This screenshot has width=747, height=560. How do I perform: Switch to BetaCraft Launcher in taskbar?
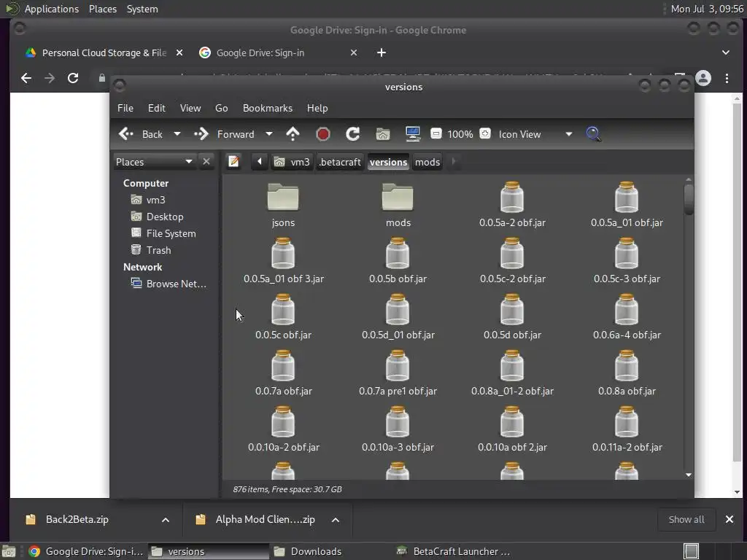click(x=452, y=551)
